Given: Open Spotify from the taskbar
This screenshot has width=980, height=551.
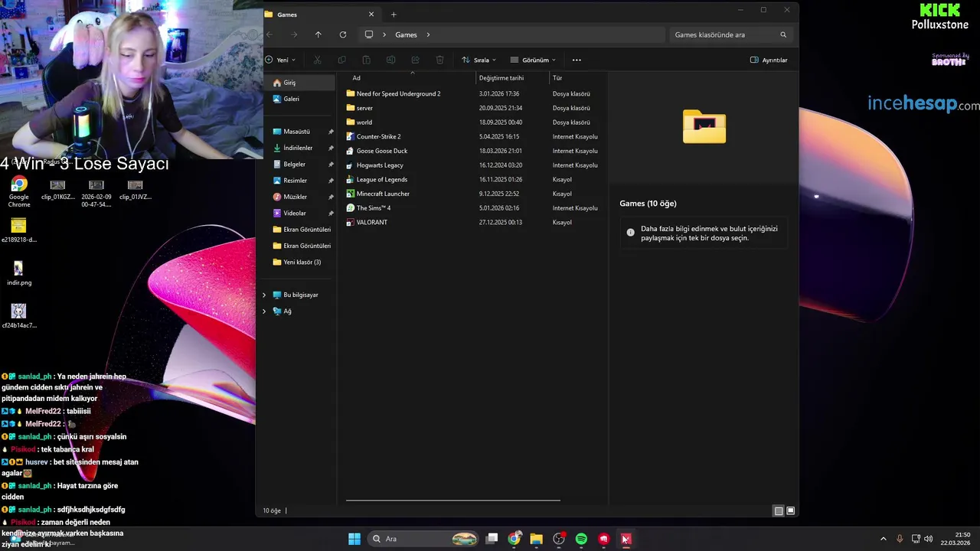Looking at the screenshot, I should pyautogui.click(x=581, y=539).
